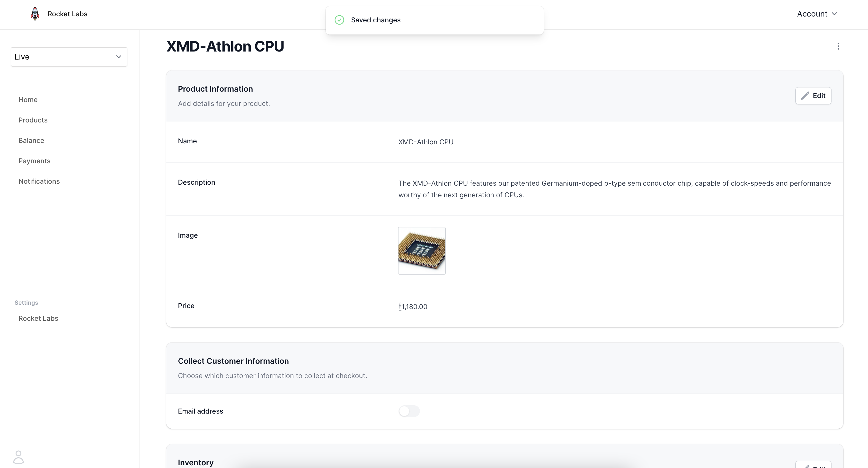Go to Home in the sidebar
The width and height of the screenshot is (868, 468).
coord(28,100)
